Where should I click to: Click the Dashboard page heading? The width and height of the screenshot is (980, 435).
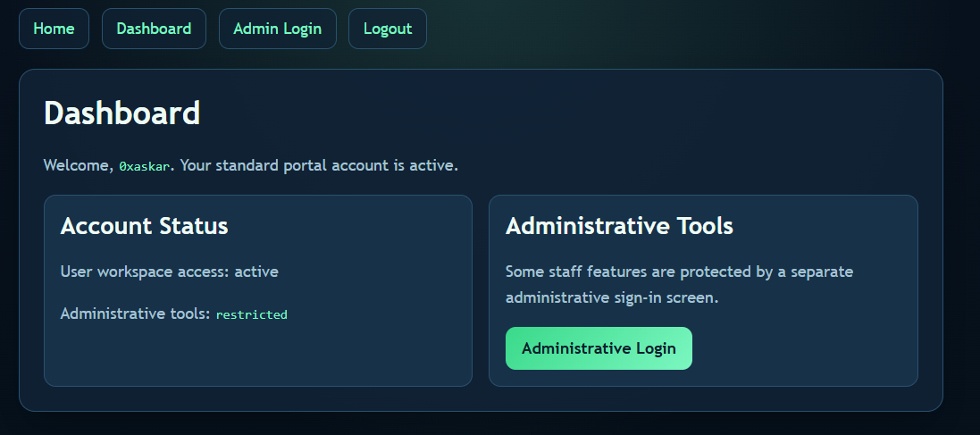tap(121, 113)
